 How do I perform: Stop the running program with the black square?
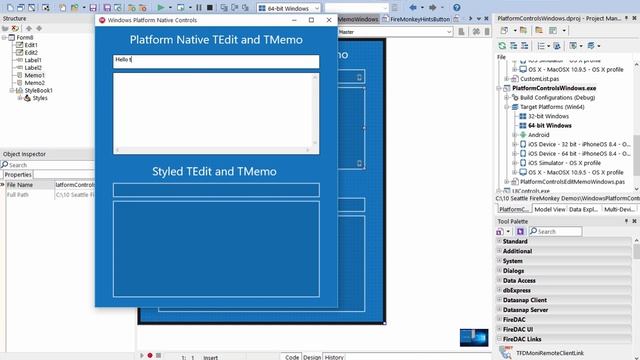coord(209,7)
